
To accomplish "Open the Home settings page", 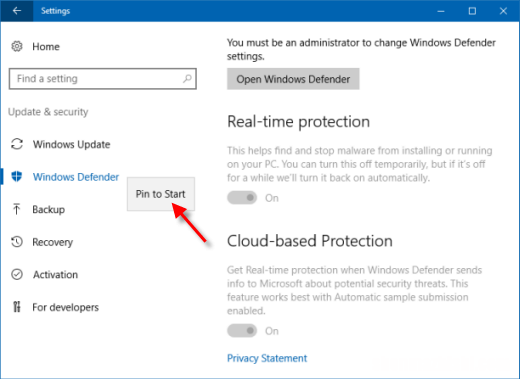I will 46,47.
